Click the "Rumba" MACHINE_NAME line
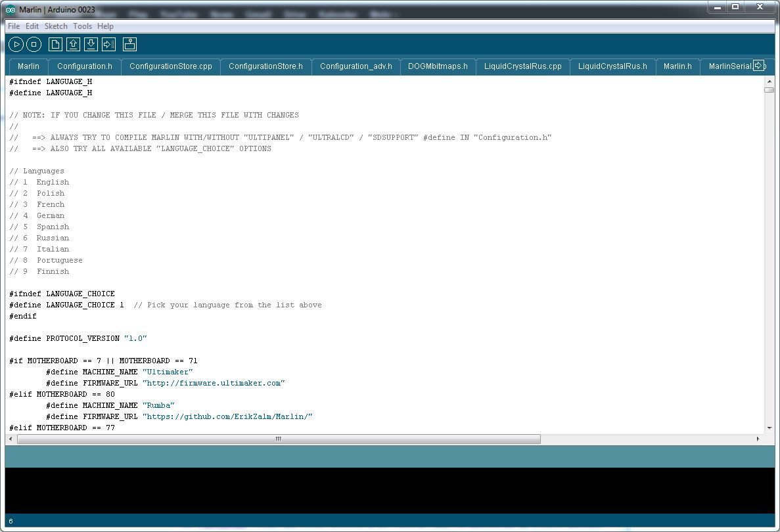 click(x=110, y=405)
